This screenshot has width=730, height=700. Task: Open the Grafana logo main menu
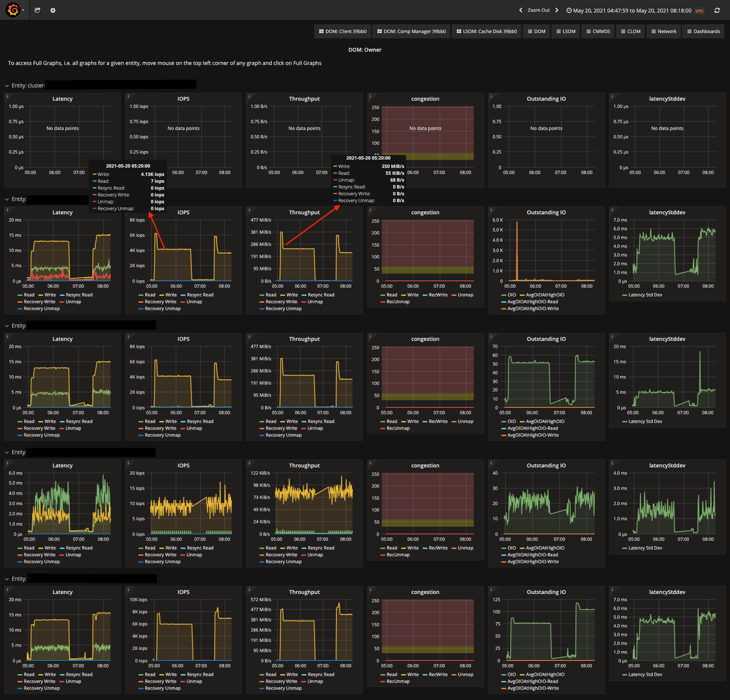(x=13, y=10)
